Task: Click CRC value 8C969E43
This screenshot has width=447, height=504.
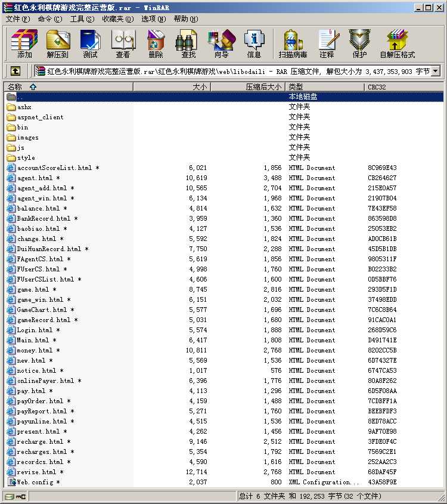Action: click(382, 168)
